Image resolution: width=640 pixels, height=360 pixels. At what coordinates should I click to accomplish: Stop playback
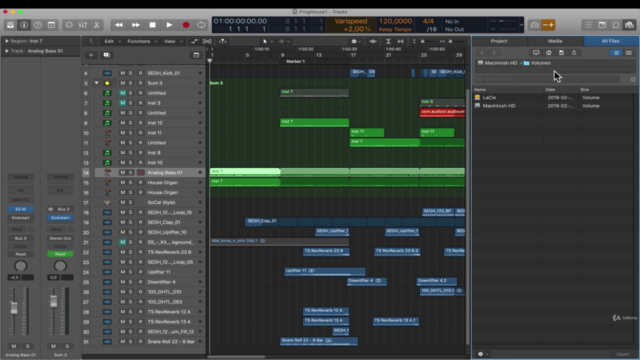152,25
